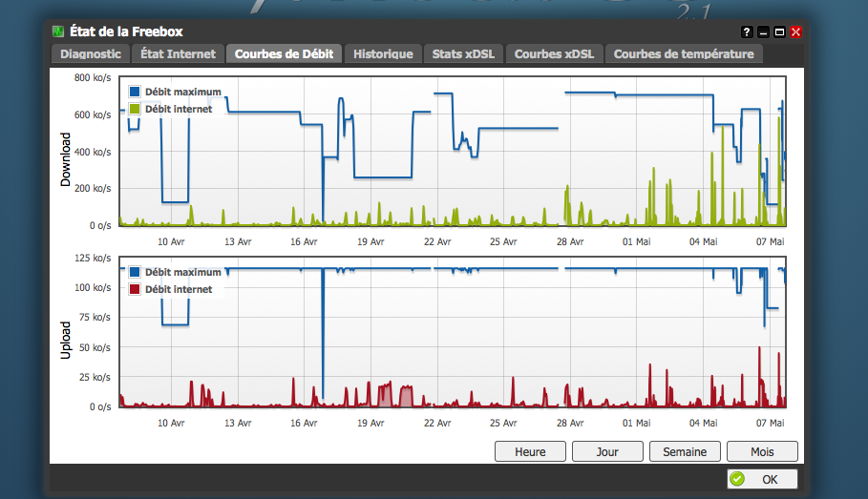Viewport: 868px width, 499px height.
Task: Click green Débit internet swatch in Download legend
Action: pyautogui.click(x=135, y=109)
